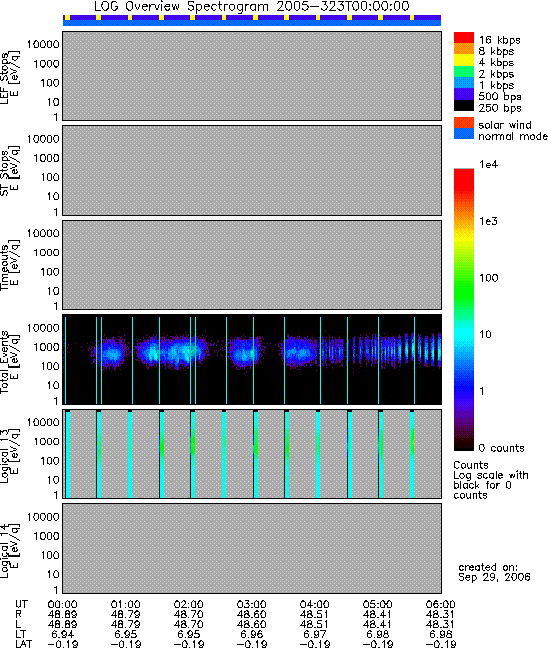Image resolution: width=548 pixels, height=648 pixels.
Task: Click the UT '06:00' time label
Action: click(x=441, y=605)
